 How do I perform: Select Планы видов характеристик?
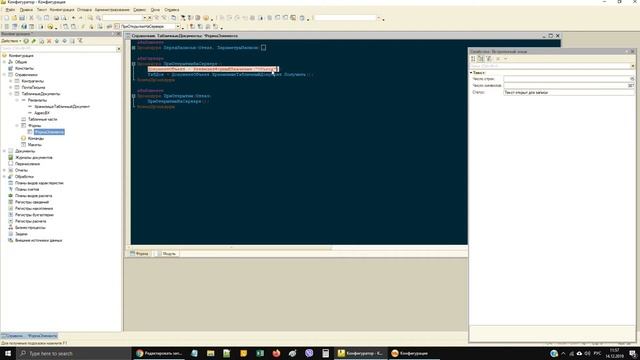point(39,183)
